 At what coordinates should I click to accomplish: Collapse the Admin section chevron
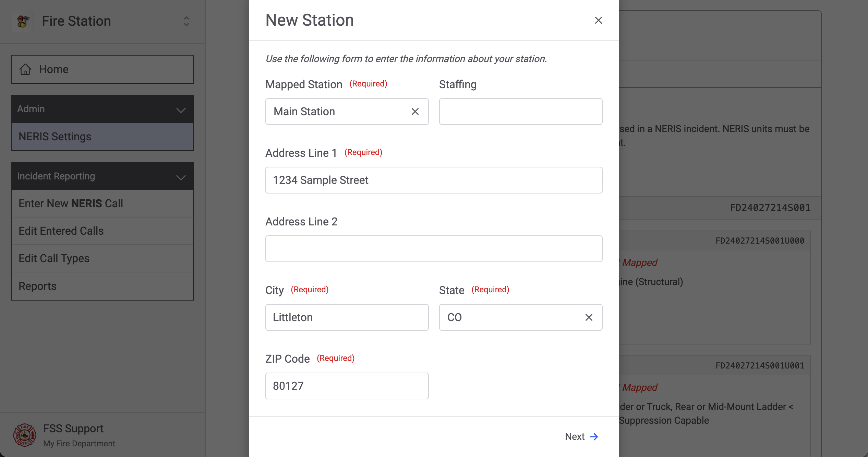(181, 110)
